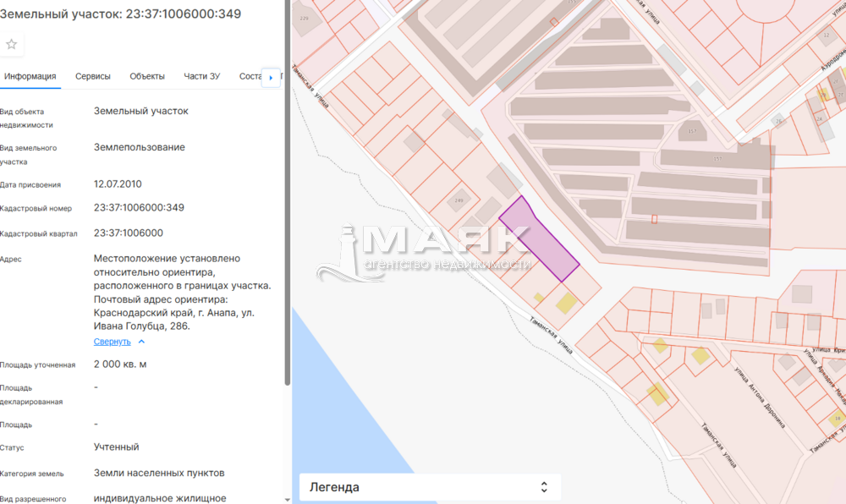This screenshot has height=504, width=846.
Task: Click the yellow building right below the purple parcel
Action: click(565, 301)
